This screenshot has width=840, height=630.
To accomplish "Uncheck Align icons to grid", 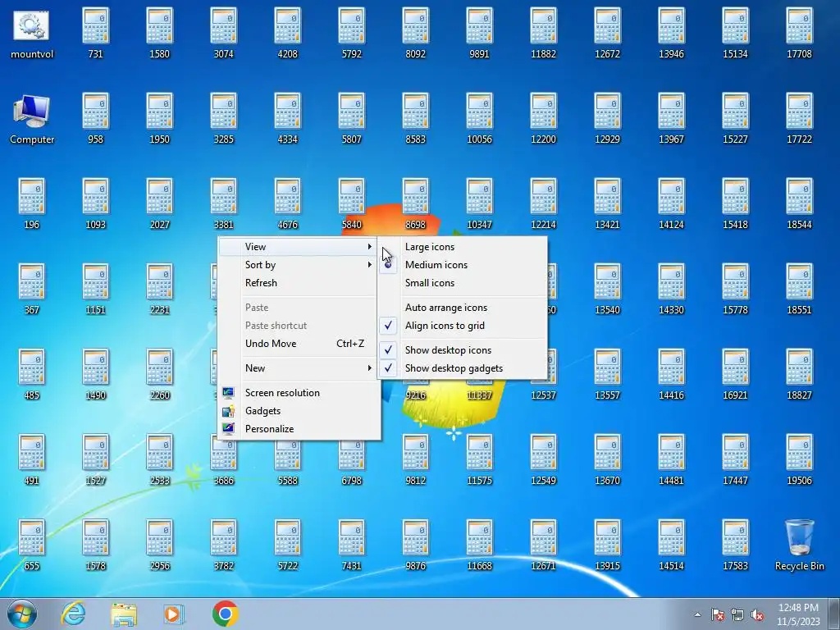I will click(x=463, y=326).
